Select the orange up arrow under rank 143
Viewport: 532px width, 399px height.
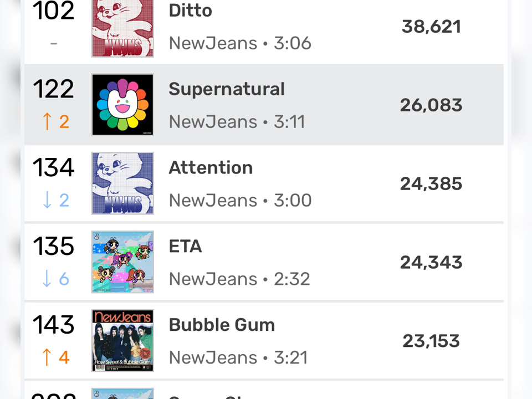[x=47, y=357]
